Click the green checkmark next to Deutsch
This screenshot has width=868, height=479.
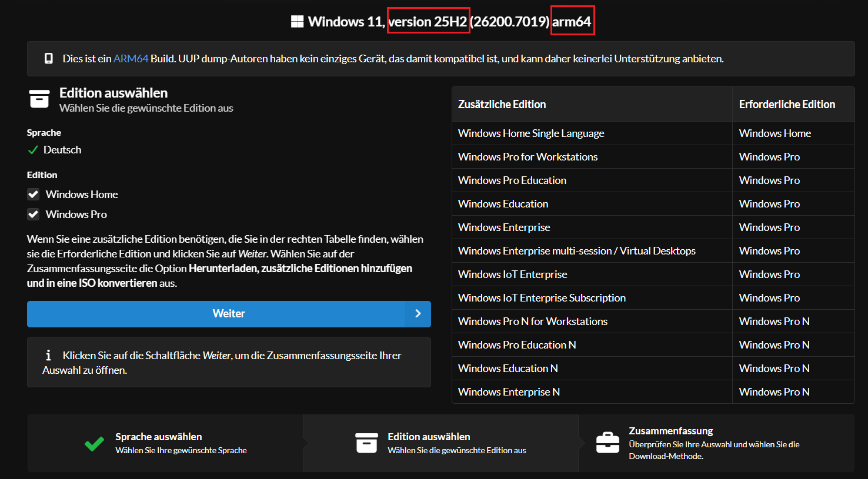(33, 150)
